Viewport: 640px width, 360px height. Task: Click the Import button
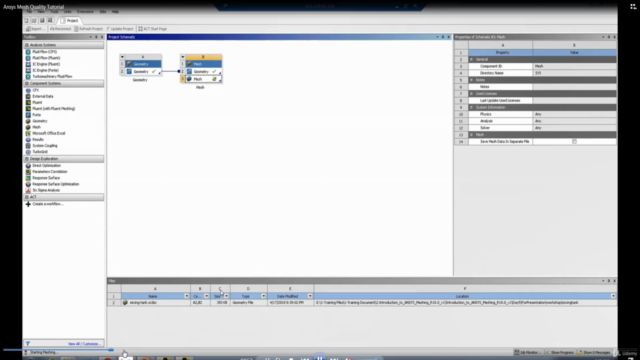pyautogui.click(x=35, y=29)
